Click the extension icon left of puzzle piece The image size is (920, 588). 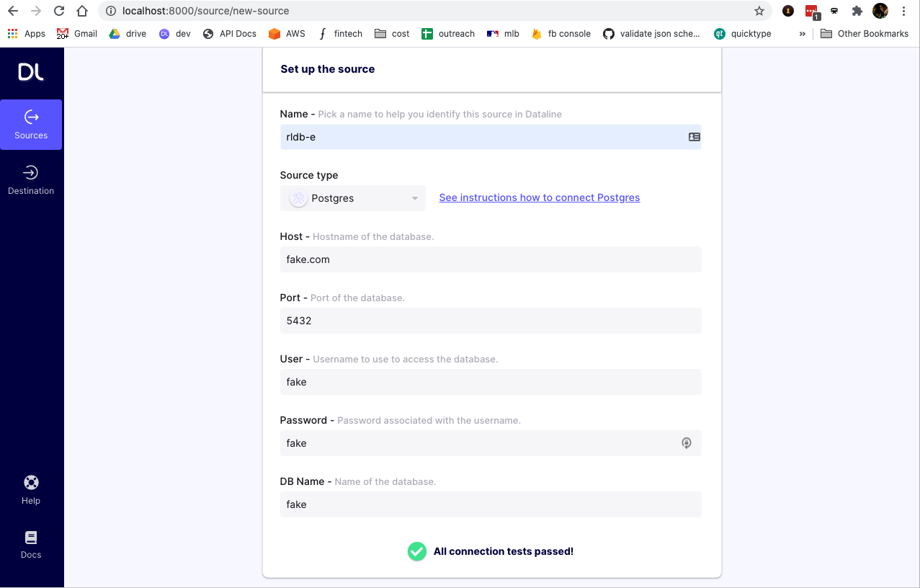tap(834, 11)
